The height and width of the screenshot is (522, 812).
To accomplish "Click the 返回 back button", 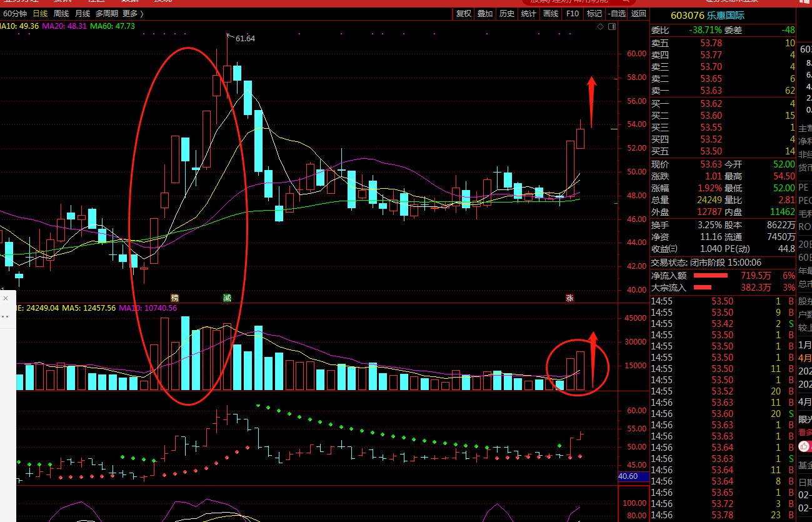I will coord(638,13).
